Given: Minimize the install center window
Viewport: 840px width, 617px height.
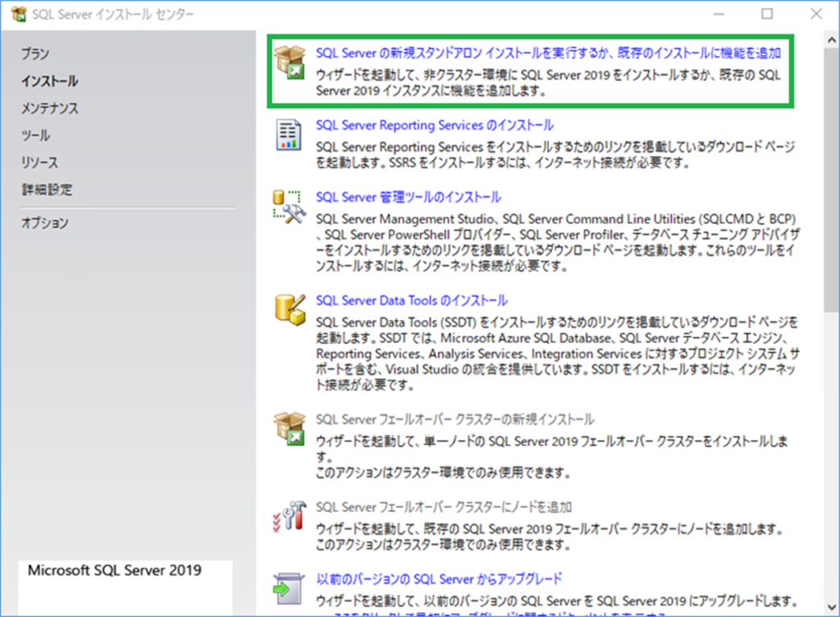Looking at the screenshot, I should 719,14.
